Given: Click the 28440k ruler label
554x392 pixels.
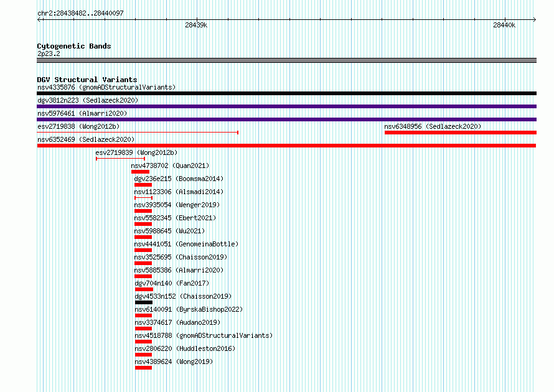Looking at the screenshot, I should [504, 25].
